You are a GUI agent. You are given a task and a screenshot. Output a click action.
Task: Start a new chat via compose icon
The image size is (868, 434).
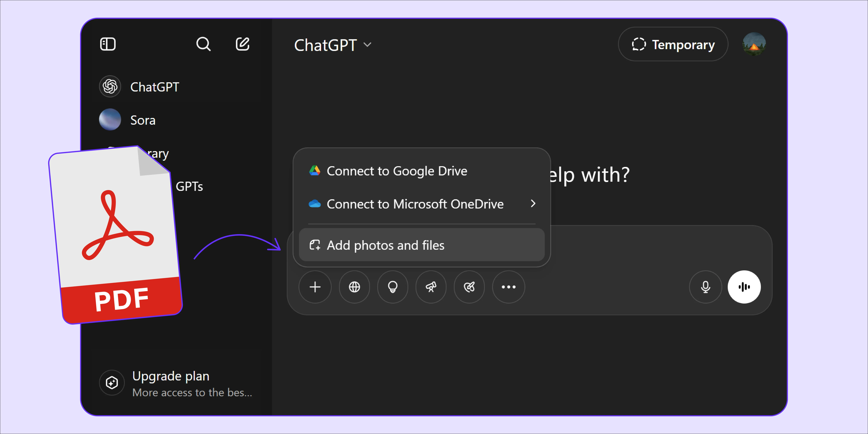point(242,44)
